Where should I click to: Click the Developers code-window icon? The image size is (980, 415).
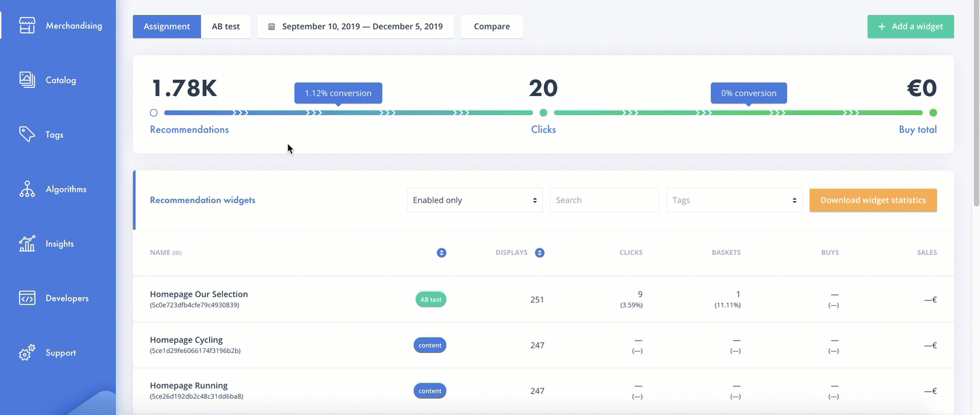coord(27,298)
